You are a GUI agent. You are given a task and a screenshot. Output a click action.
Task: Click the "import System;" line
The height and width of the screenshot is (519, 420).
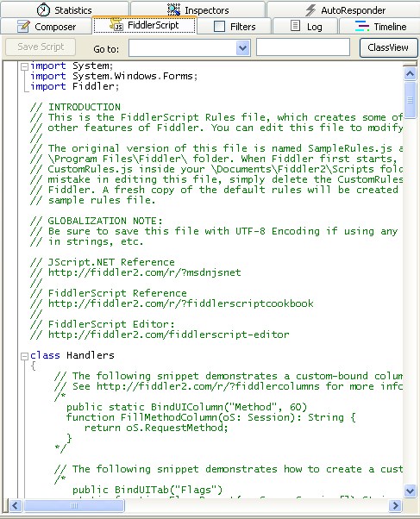tap(72, 66)
